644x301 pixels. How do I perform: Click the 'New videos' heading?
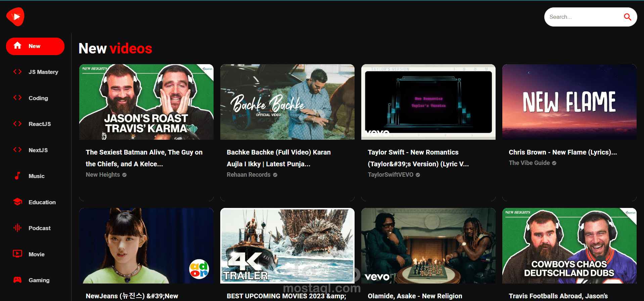(116, 48)
